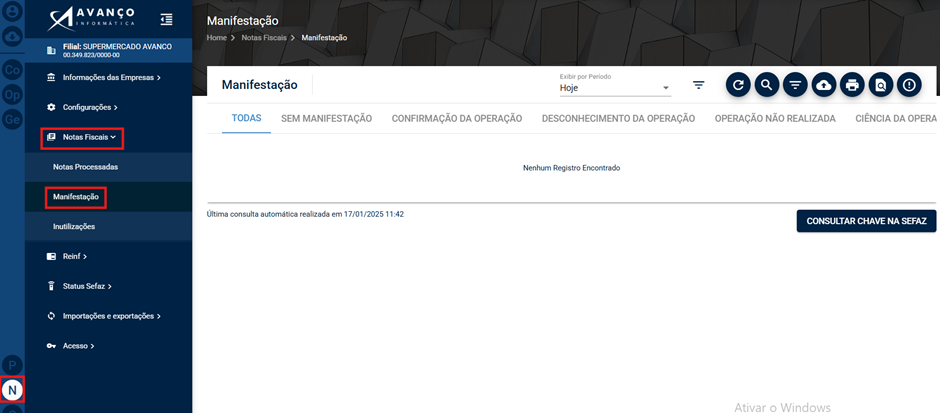
Task: Open the Exibir por Período dropdown
Action: (x=615, y=88)
